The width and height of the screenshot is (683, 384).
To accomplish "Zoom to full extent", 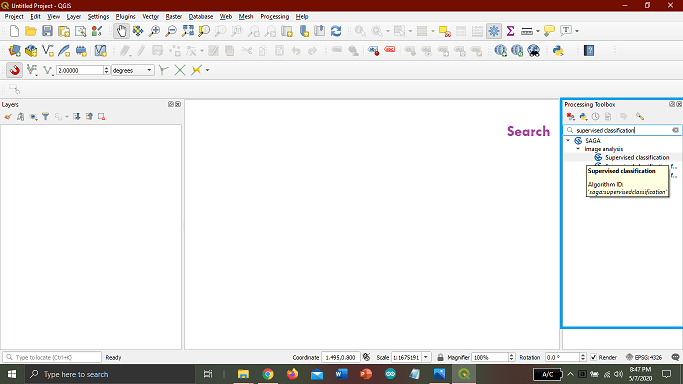I will point(188,31).
